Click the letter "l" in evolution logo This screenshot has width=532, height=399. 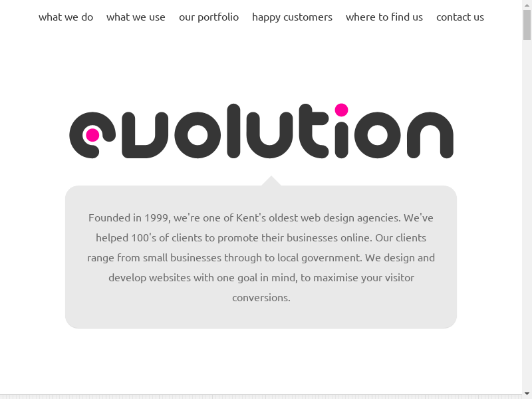(233, 132)
